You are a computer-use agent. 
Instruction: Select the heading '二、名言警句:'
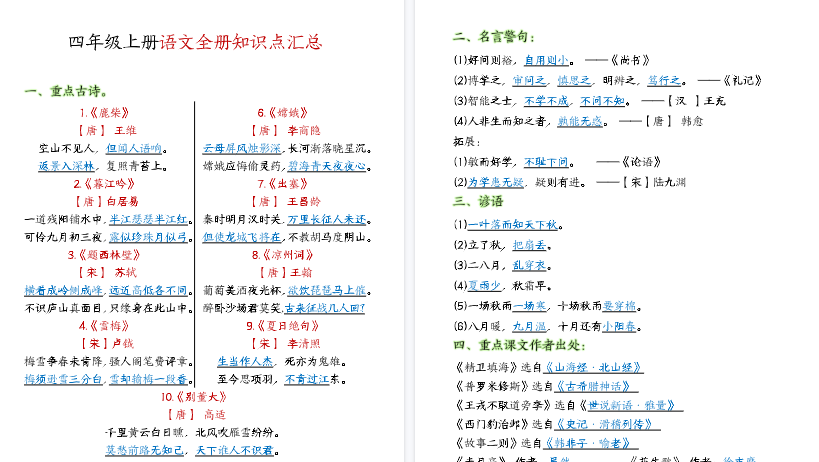pyautogui.click(x=494, y=37)
